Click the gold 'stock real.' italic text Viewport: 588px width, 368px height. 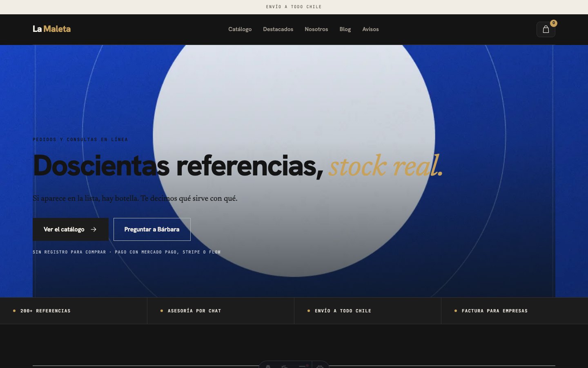[386, 166]
